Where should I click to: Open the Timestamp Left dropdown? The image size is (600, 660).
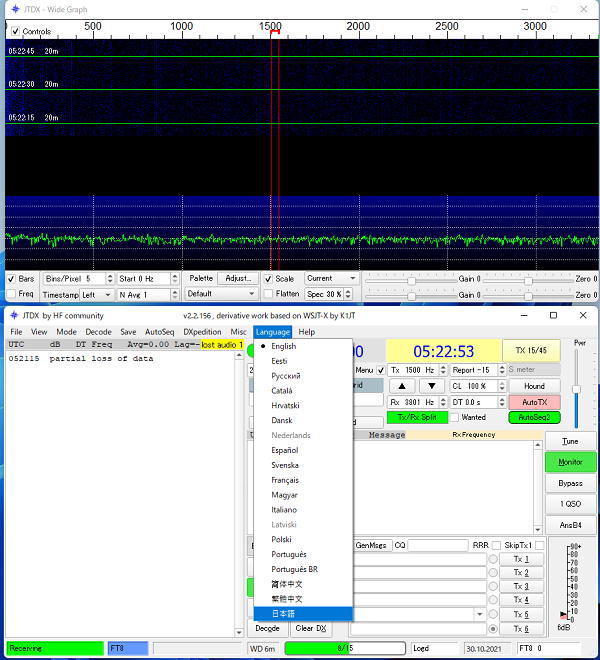(x=96, y=295)
